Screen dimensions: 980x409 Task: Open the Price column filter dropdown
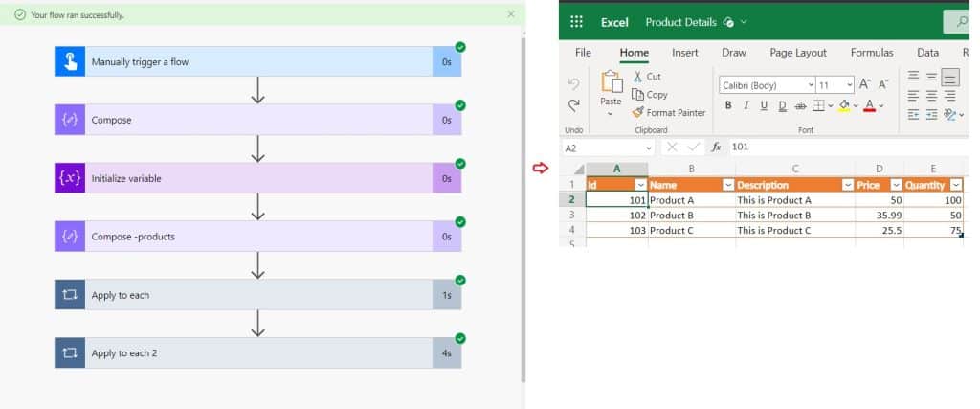pos(896,185)
